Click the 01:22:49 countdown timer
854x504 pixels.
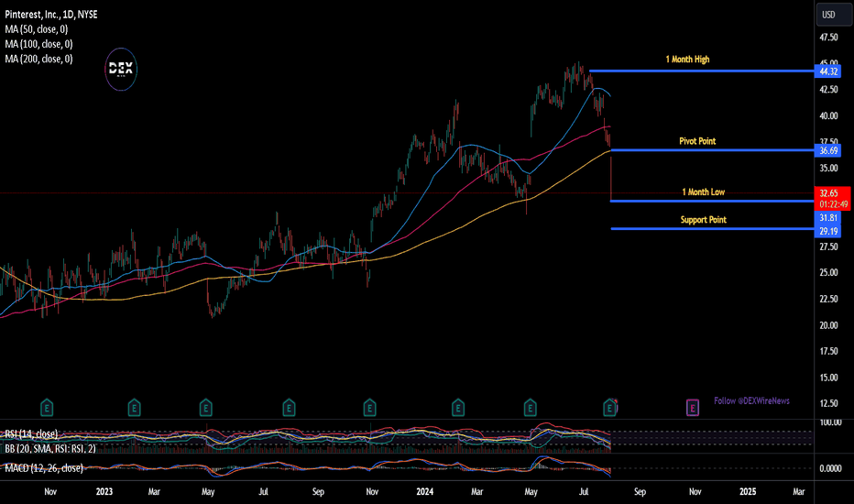[x=833, y=204]
